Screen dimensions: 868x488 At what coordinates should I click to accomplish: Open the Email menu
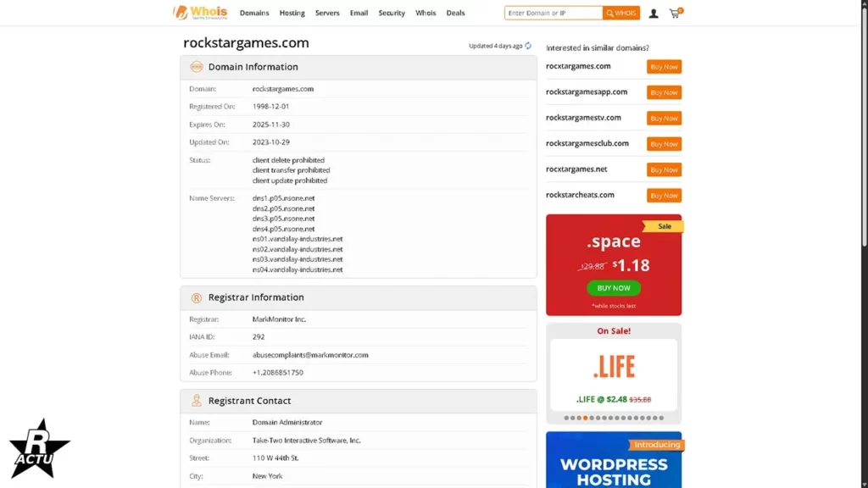click(359, 13)
